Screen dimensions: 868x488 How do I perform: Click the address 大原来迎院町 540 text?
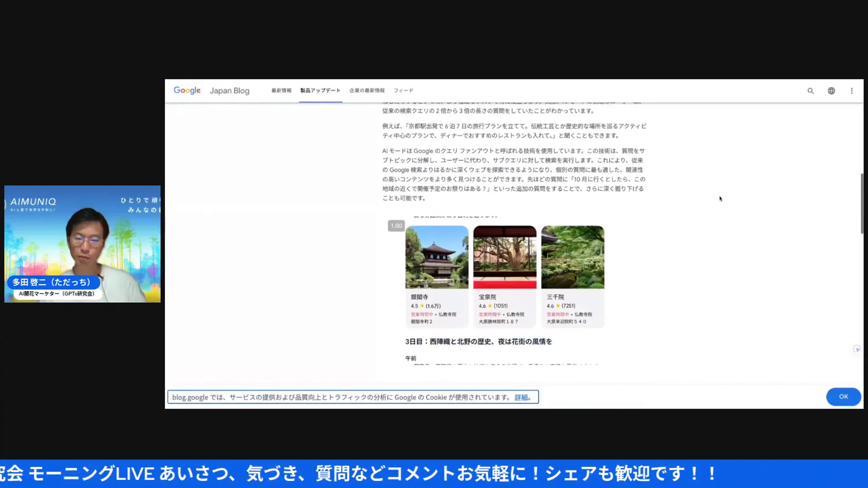(566, 322)
